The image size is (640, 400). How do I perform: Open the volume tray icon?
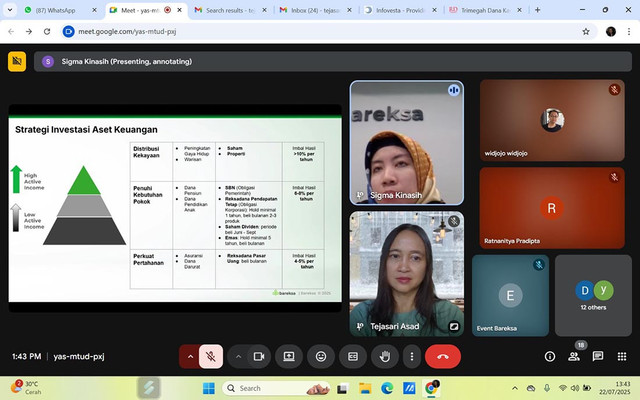[575, 388]
